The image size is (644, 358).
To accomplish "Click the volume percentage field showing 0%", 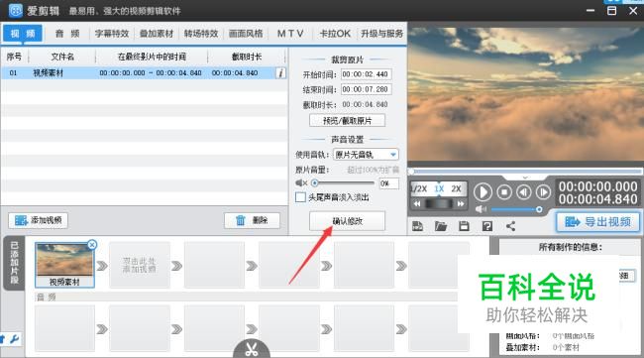I will tap(389, 183).
